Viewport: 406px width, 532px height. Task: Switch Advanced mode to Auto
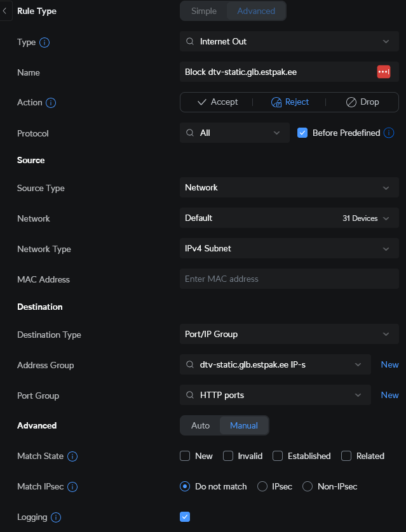[200, 425]
